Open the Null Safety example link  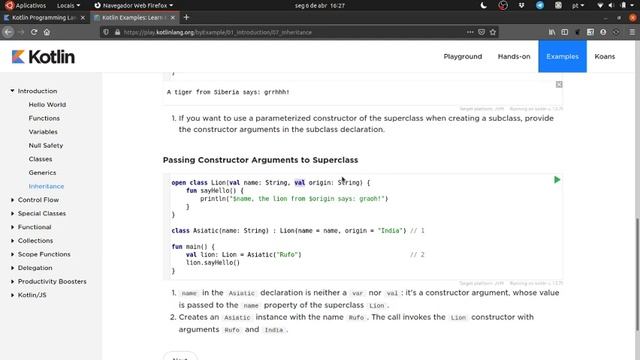(x=46, y=145)
